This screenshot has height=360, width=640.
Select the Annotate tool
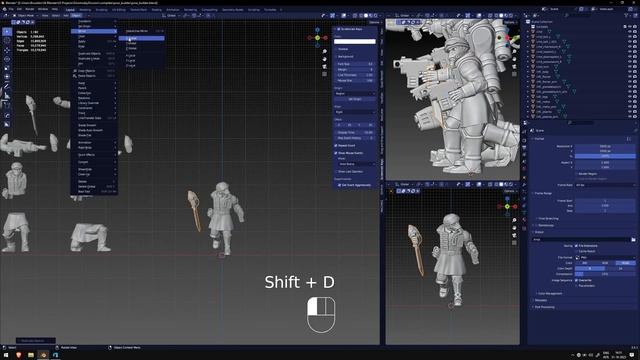pyautogui.click(x=7, y=87)
